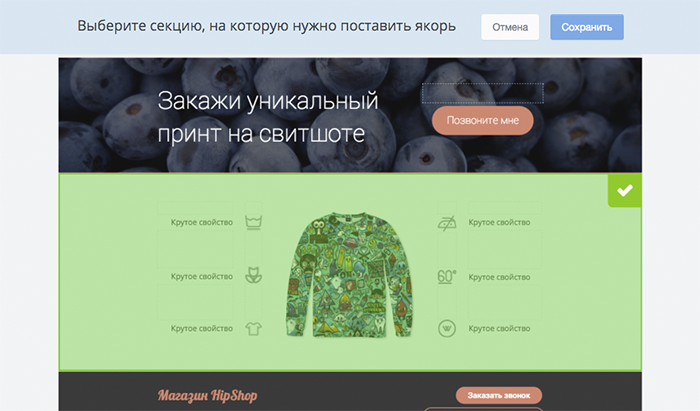Click the t-shirt icon
This screenshot has height=411, width=700.
(x=254, y=329)
